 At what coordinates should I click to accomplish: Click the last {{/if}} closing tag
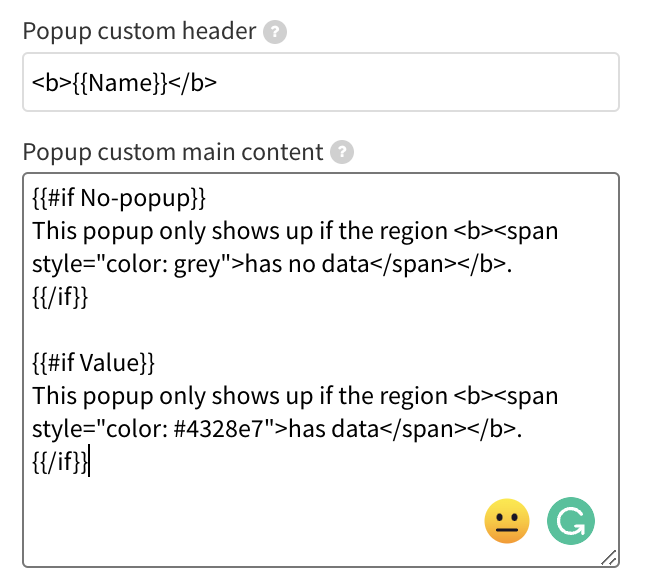60,462
